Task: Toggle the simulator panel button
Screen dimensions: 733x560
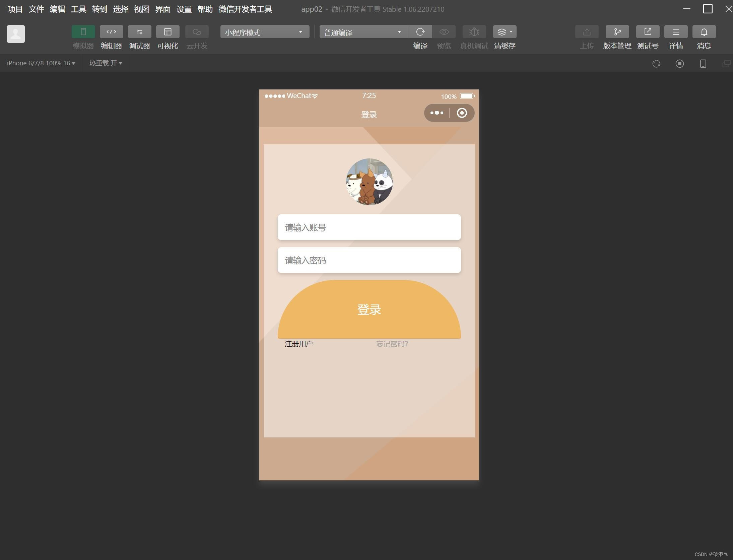Action: pos(83,32)
